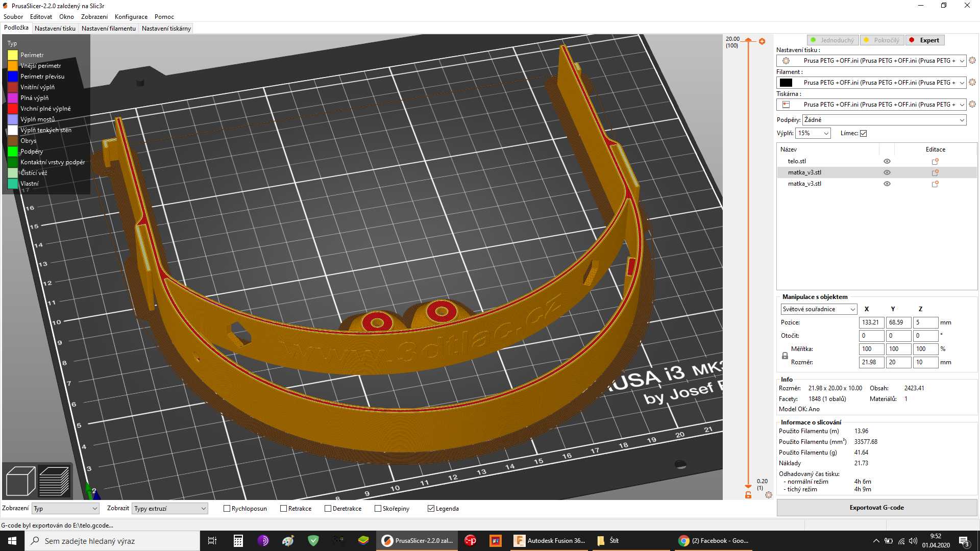Uncheck the Límec brim checkbox

864,133
